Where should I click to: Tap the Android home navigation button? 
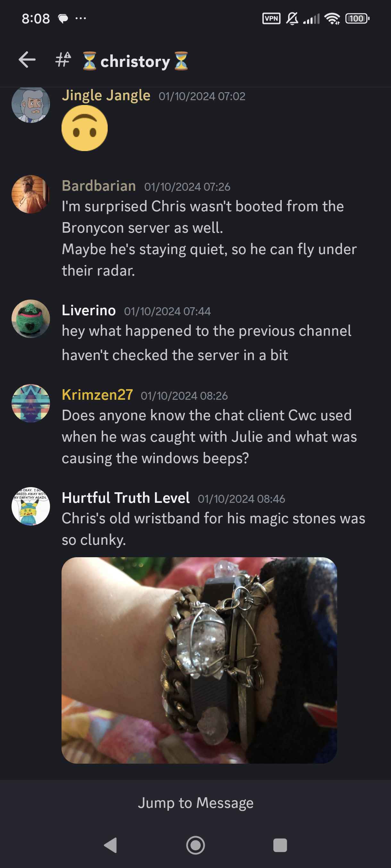[196, 845]
